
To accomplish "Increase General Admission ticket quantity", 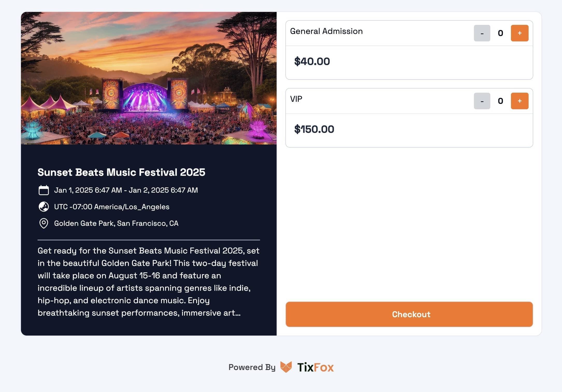I will click(519, 33).
